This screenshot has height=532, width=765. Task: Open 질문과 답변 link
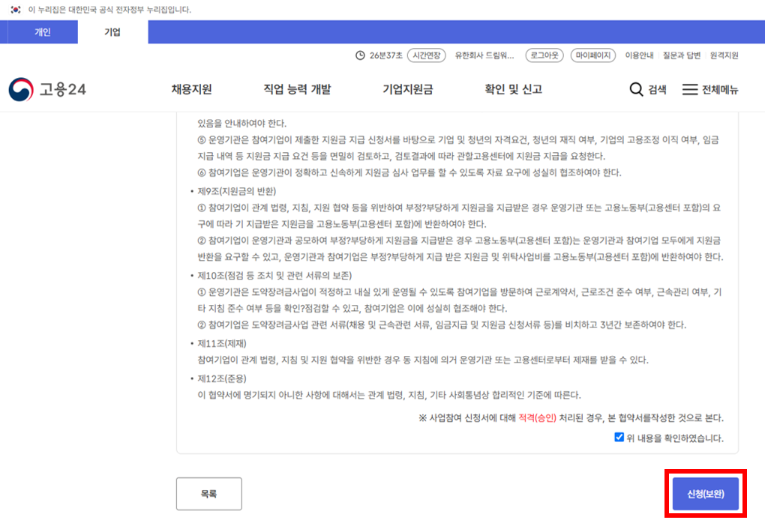[x=682, y=55]
